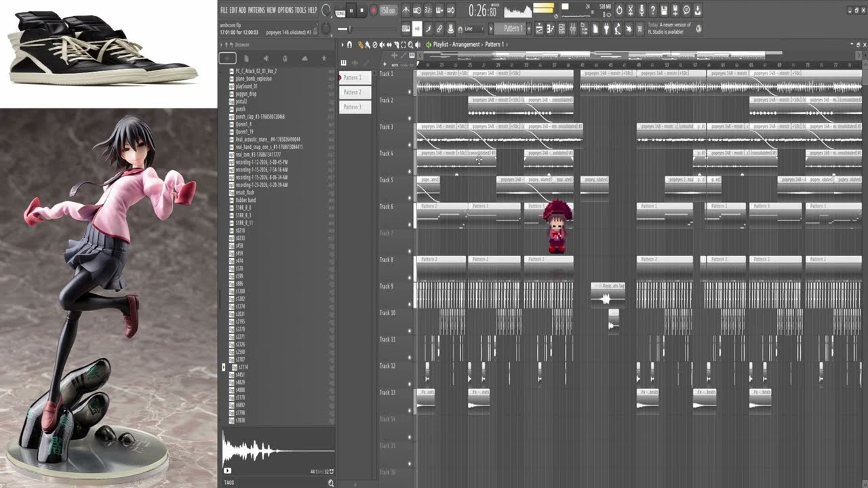This screenshot has width=868, height=488.
Task: Mute Track 5 via its dot switch
Action: tap(410, 197)
